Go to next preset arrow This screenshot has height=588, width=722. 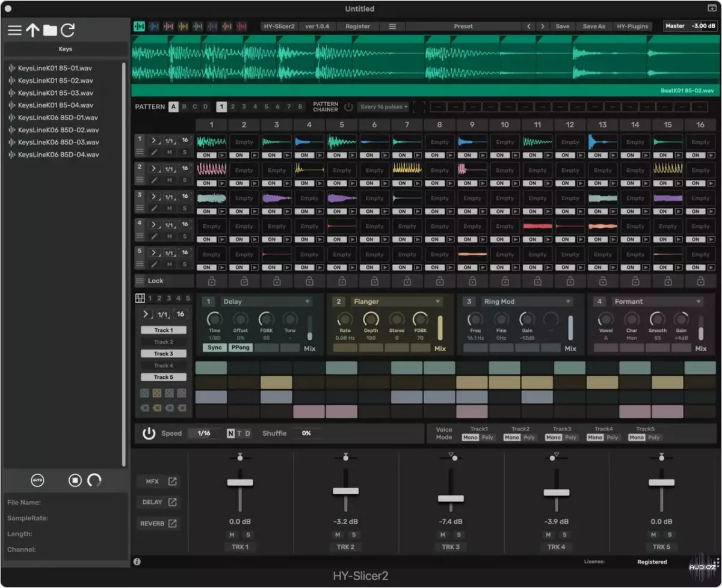pyautogui.click(x=543, y=26)
